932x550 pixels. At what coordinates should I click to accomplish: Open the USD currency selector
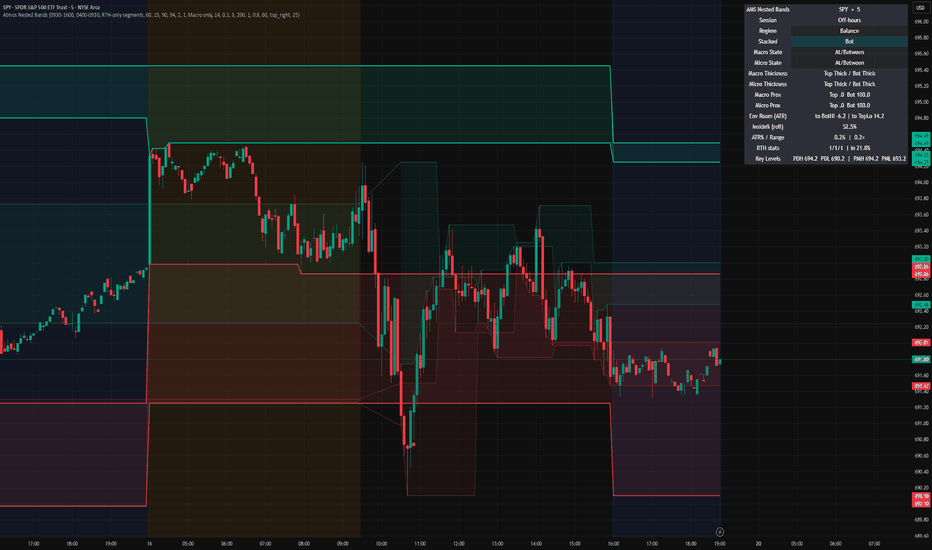(920, 8)
